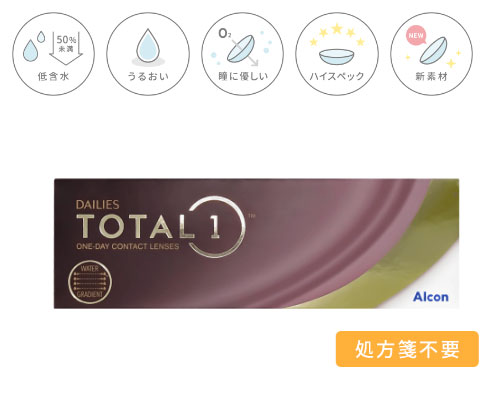The width and height of the screenshot is (489, 405).
Task: Click the ONE-DAY CONTACT LENSES text
Action: point(128,246)
